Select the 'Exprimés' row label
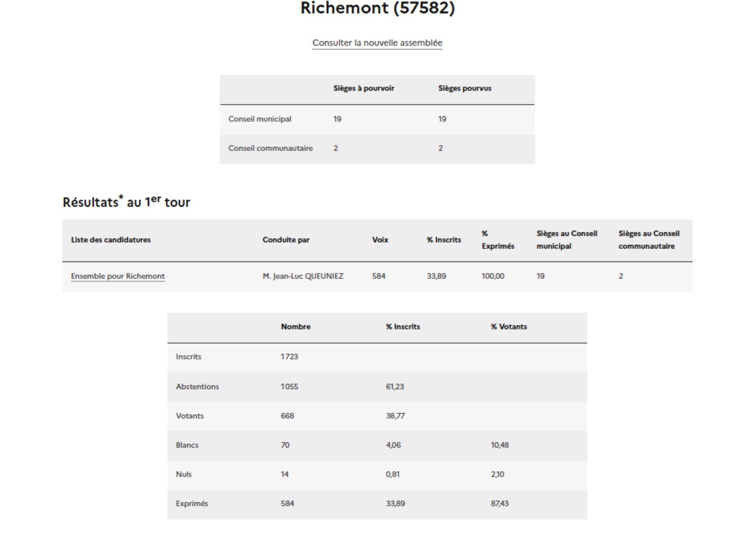Screen dimensions: 756x534 click(x=192, y=503)
